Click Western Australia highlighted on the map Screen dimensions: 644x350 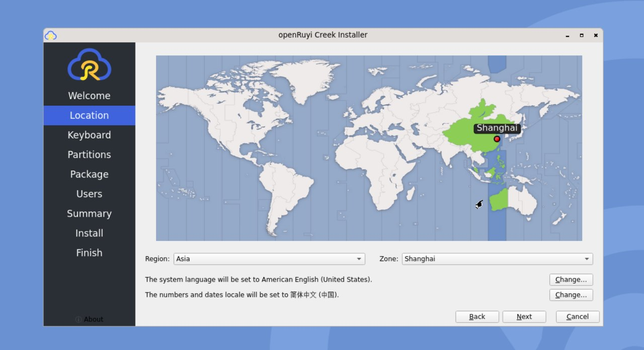point(499,200)
